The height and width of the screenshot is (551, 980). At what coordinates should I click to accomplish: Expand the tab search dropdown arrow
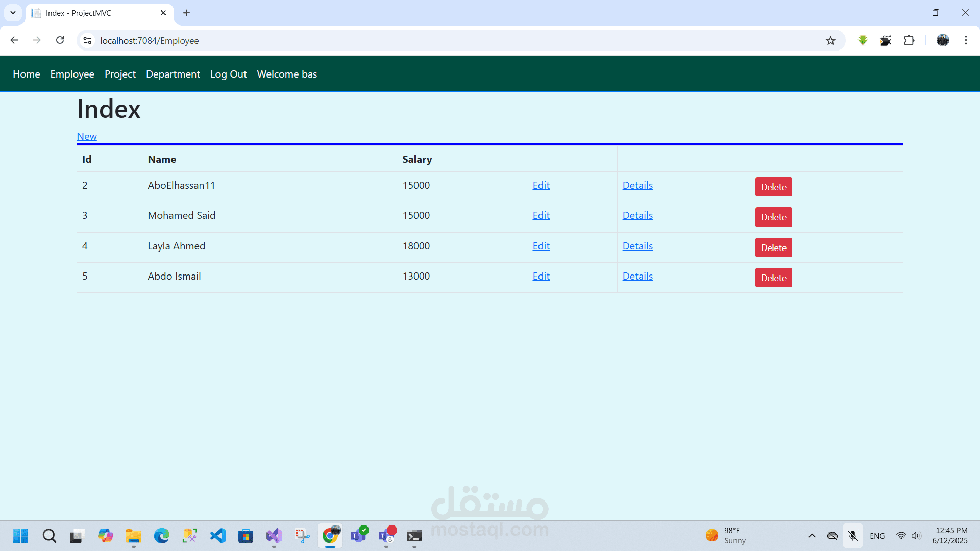[13, 13]
